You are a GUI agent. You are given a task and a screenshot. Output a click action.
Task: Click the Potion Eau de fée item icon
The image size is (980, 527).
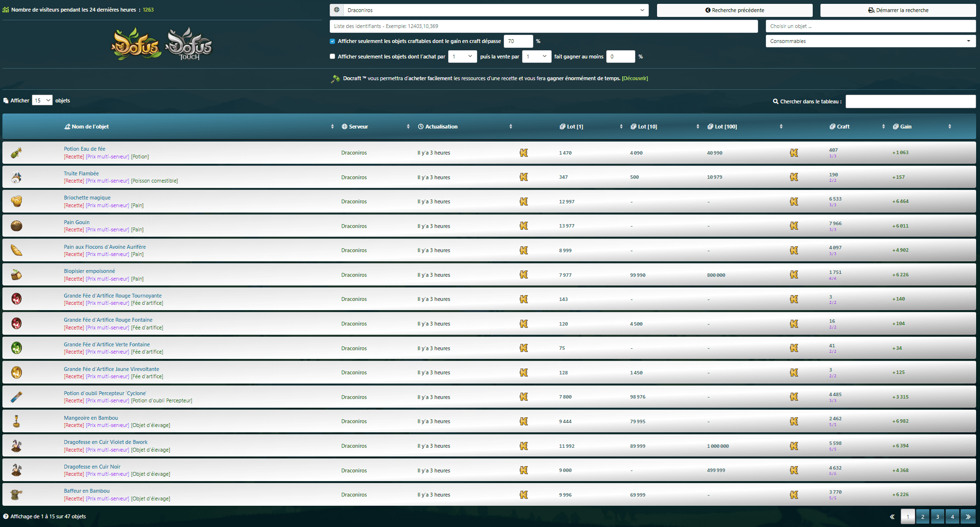16,153
